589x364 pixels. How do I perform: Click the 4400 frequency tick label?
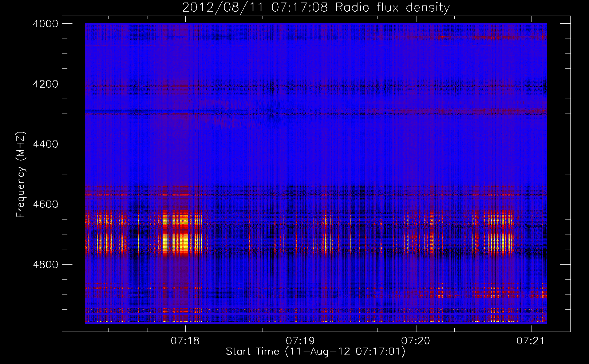(x=46, y=144)
